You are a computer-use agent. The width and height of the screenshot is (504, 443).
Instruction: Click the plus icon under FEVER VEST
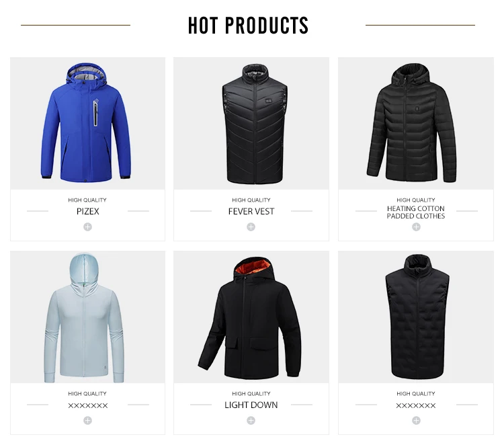coord(251,227)
